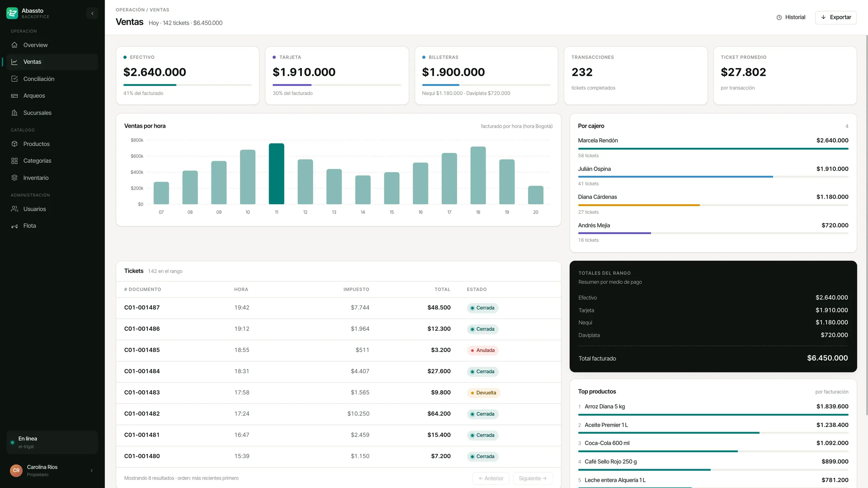Open the Usuarios administration page
Viewport: 868px width, 488px height.
(52, 209)
